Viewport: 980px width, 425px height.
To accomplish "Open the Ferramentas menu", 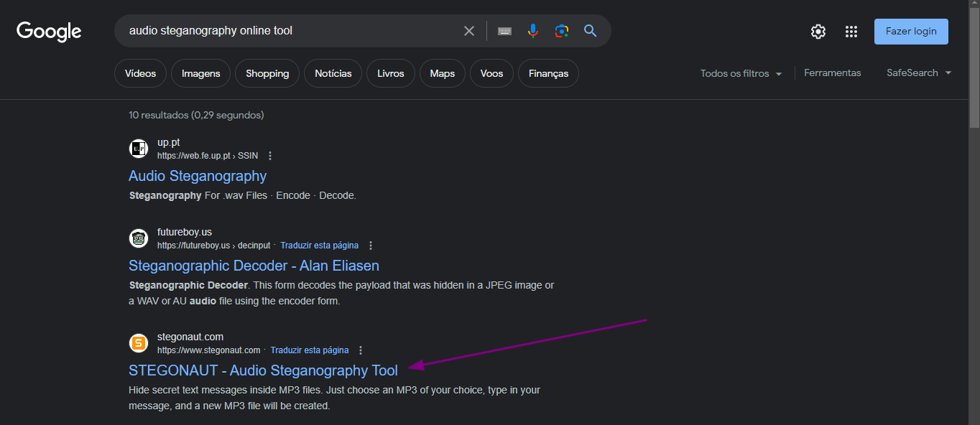I will tap(832, 73).
